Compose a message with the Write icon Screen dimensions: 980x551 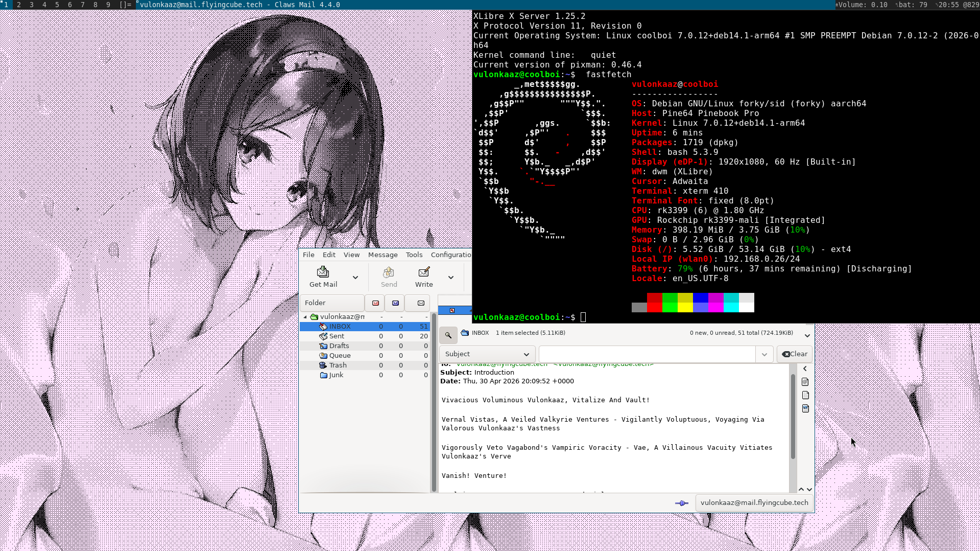click(424, 272)
